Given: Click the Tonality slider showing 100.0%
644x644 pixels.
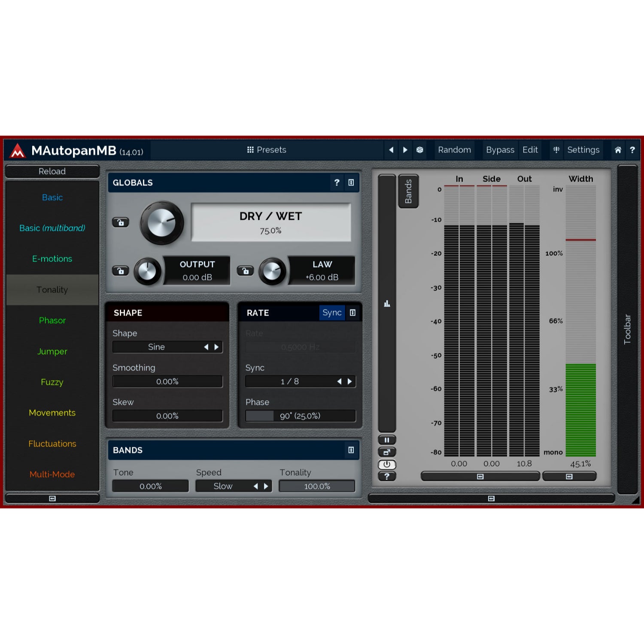Looking at the screenshot, I should [x=317, y=486].
